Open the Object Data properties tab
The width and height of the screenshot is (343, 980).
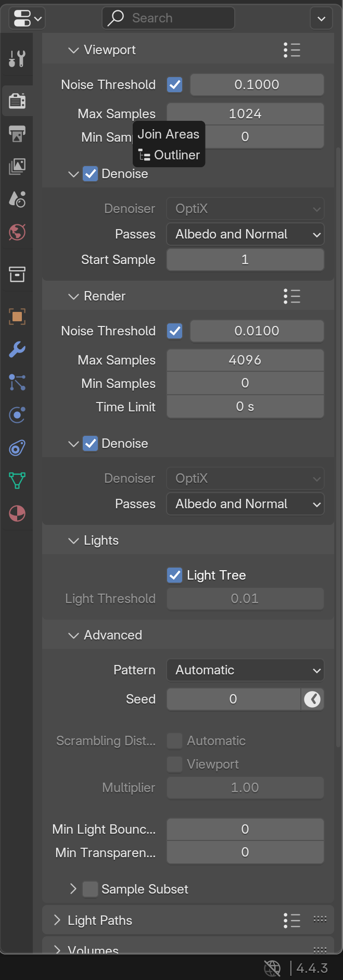pos(17,481)
